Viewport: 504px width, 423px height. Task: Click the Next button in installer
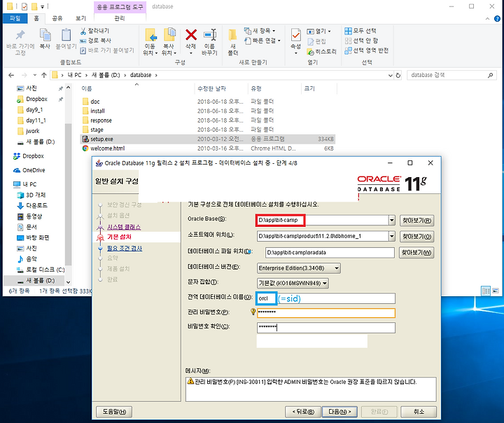pos(339,411)
